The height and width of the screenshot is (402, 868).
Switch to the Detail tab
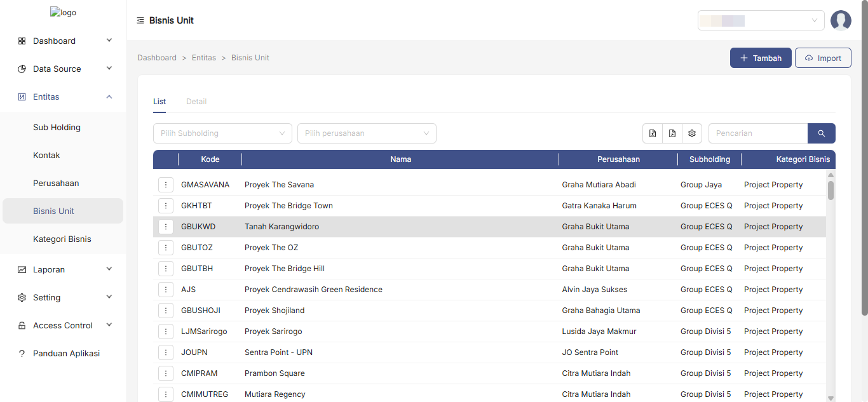pos(196,102)
